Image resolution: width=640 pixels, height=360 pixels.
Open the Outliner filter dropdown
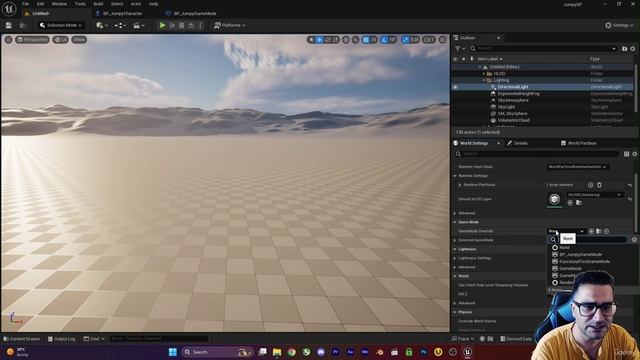(x=460, y=49)
